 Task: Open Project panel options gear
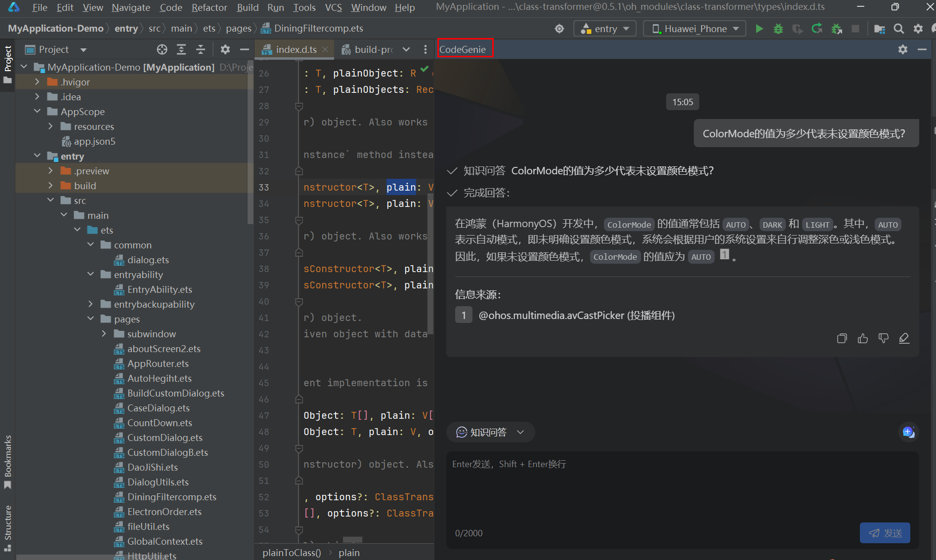pyautogui.click(x=225, y=49)
